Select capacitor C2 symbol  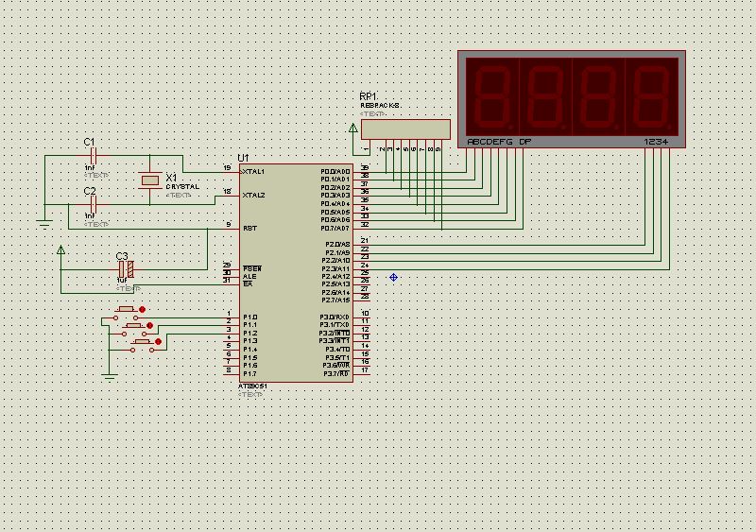(94, 204)
